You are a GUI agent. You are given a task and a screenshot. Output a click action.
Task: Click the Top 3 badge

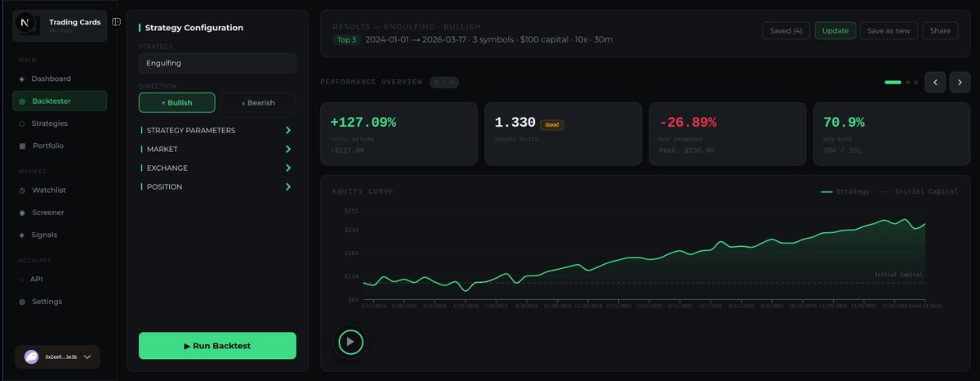345,39
